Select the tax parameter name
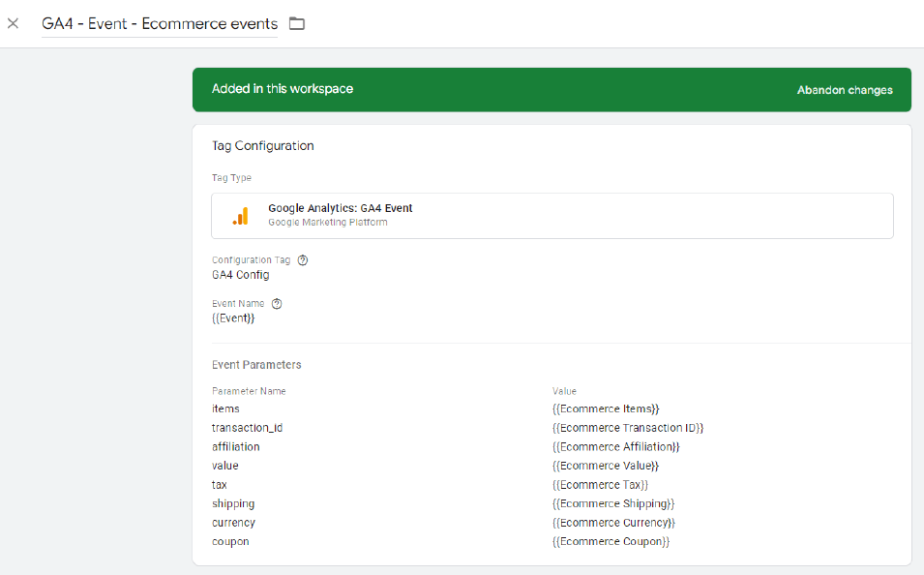The height and width of the screenshot is (575, 924). click(220, 485)
